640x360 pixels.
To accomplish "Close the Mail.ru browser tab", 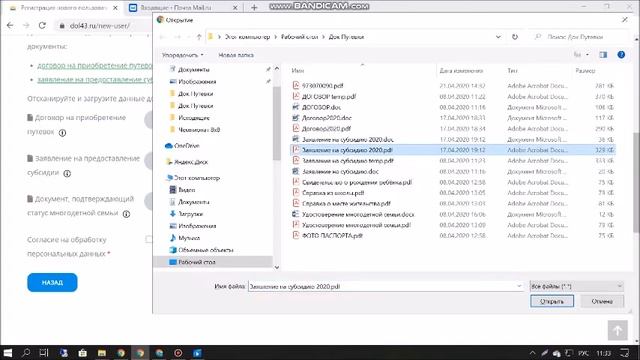I will [x=235, y=8].
